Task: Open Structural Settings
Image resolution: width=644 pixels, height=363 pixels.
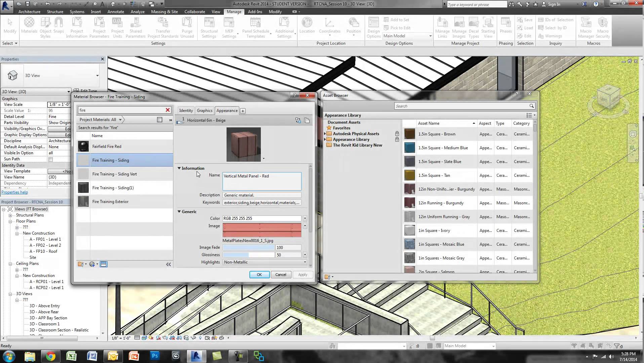Action: pos(209,28)
